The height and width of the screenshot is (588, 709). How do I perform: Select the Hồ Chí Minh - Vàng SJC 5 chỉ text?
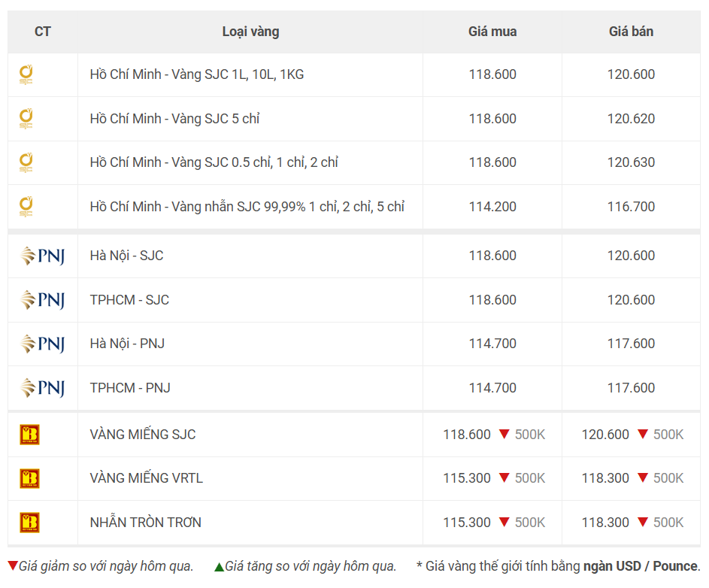click(x=174, y=119)
